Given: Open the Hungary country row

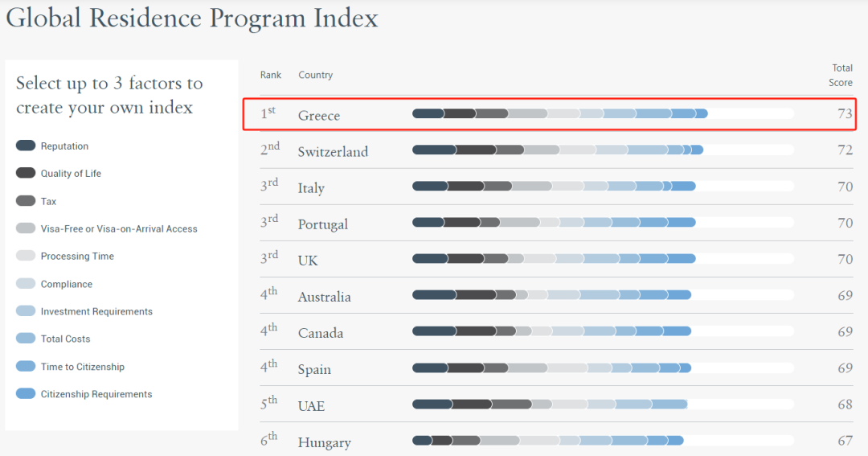Looking at the screenshot, I should click(556, 439).
